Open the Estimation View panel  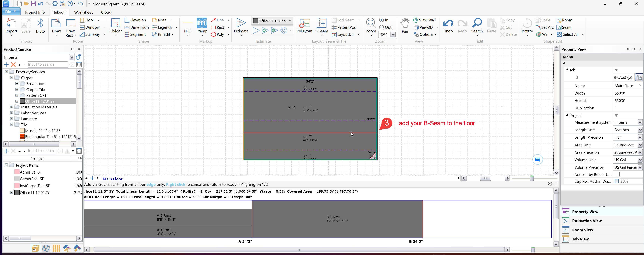pyautogui.click(x=587, y=221)
